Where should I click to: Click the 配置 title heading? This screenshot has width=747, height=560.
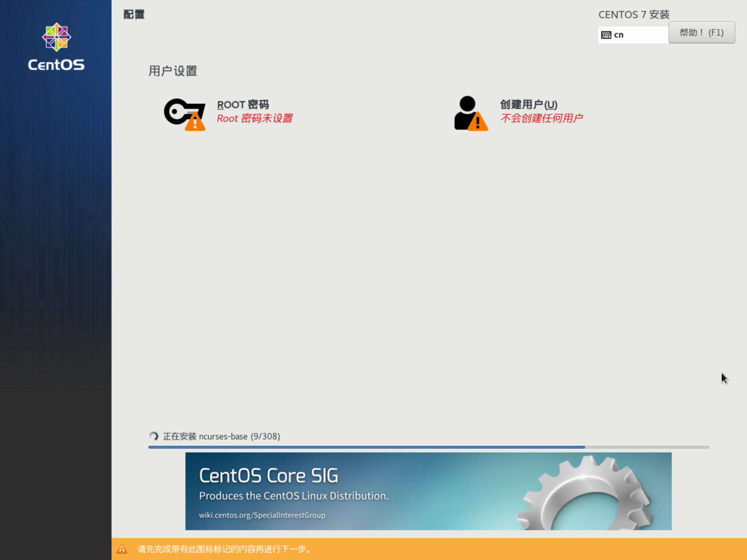(133, 15)
